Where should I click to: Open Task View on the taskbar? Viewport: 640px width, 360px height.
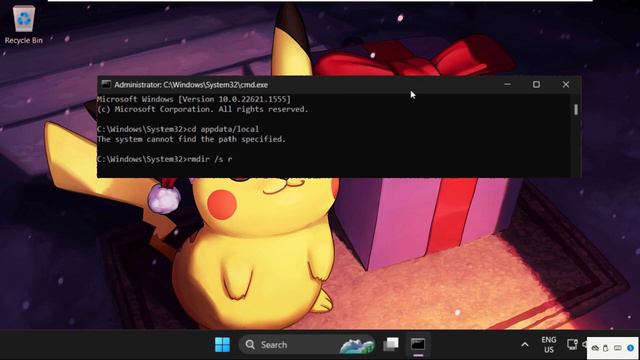391,344
